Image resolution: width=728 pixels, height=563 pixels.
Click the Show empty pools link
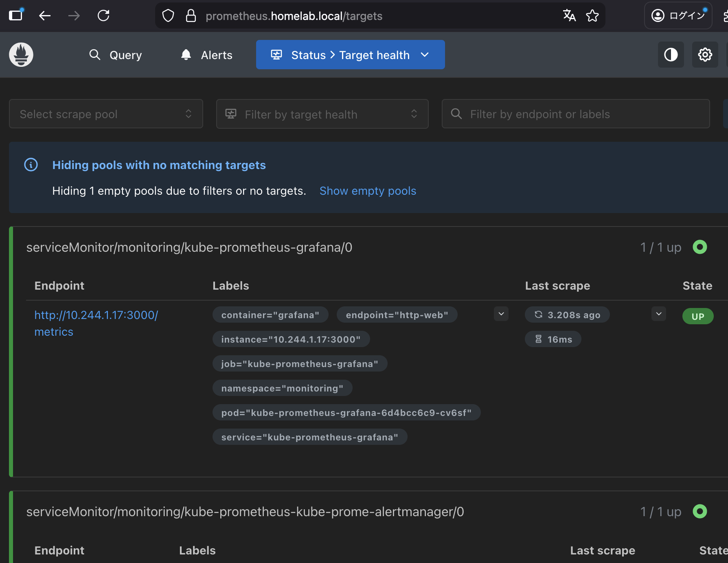[368, 191]
